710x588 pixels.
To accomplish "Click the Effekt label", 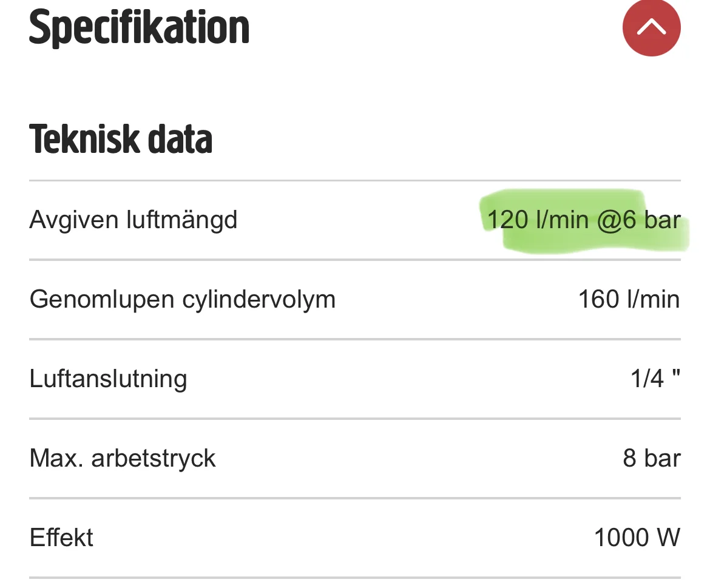I will [61, 538].
